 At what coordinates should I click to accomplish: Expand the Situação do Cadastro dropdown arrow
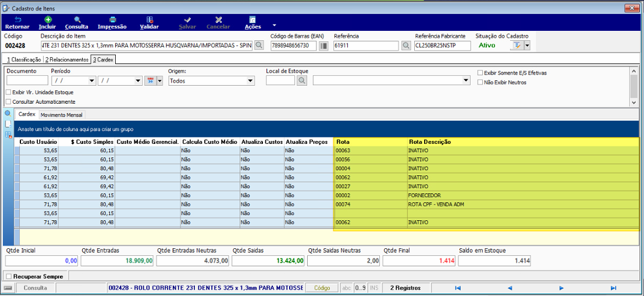pos(527,45)
